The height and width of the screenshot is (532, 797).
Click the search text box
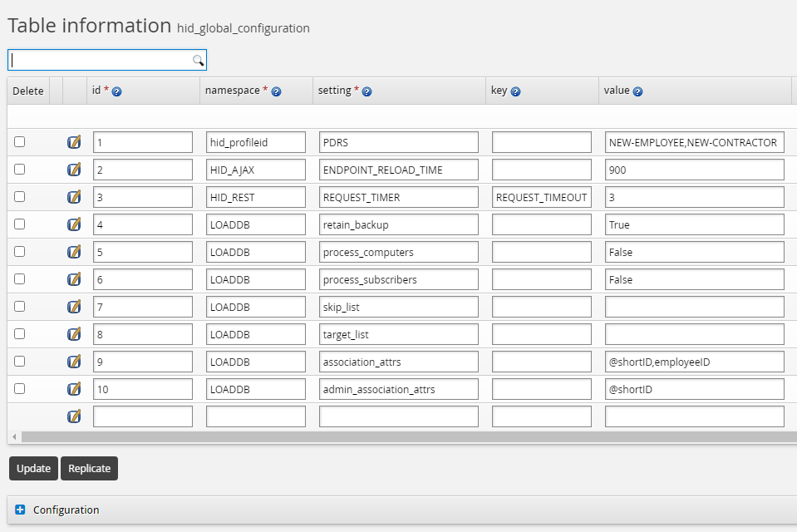(x=100, y=60)
